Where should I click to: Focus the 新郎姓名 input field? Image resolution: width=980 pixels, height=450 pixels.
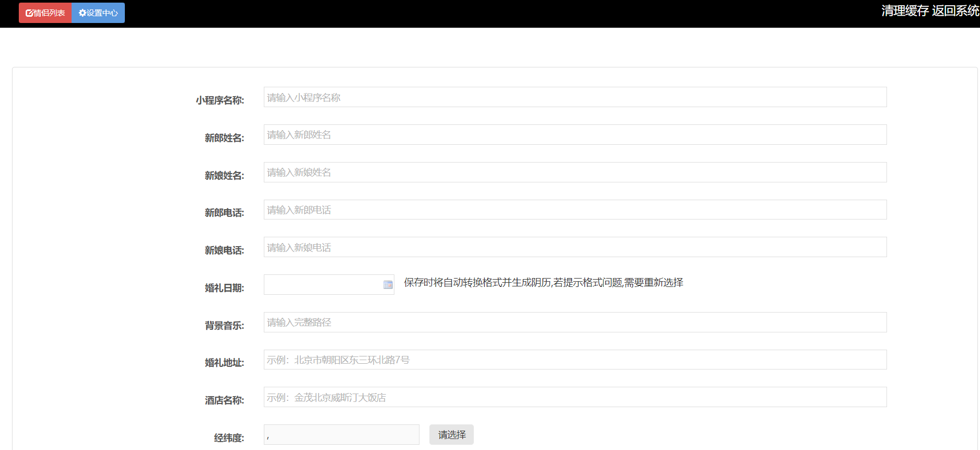[575, 135]
